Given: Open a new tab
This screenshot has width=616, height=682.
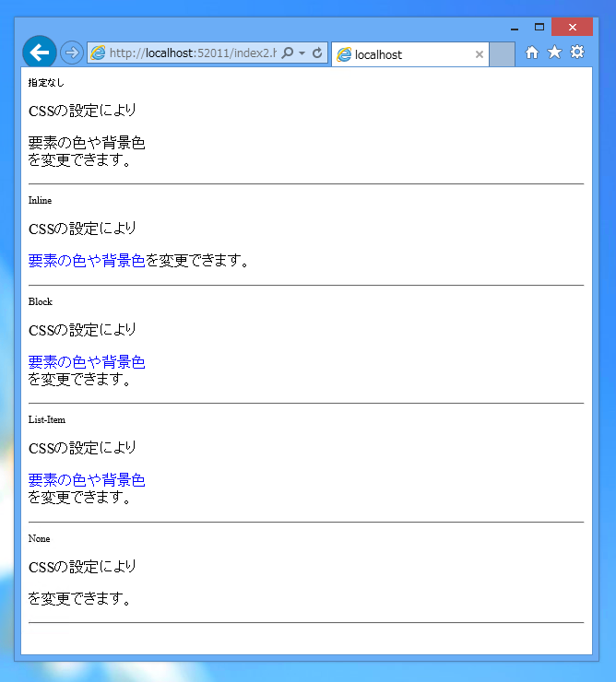Looking at the screenshot, I should [x=502, y=54].
